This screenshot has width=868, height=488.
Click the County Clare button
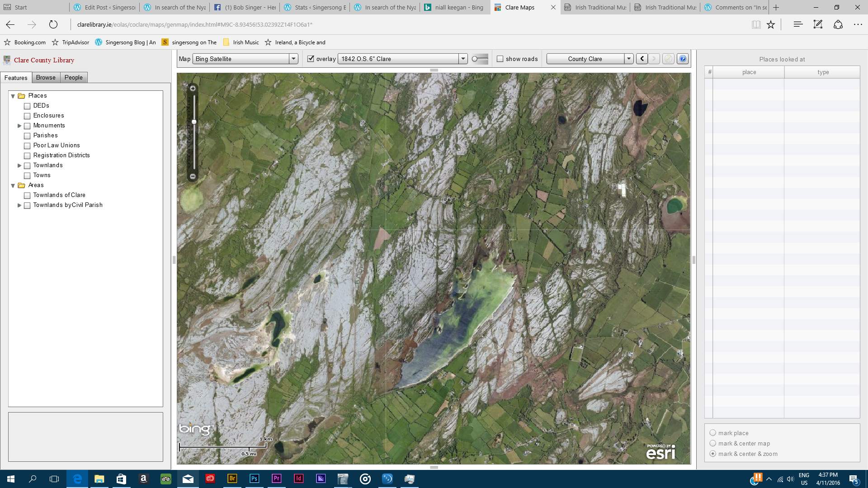[585, 59]
